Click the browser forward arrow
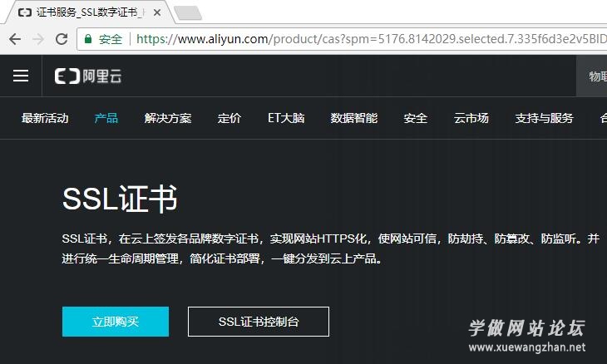 click(x=38, y=39)
